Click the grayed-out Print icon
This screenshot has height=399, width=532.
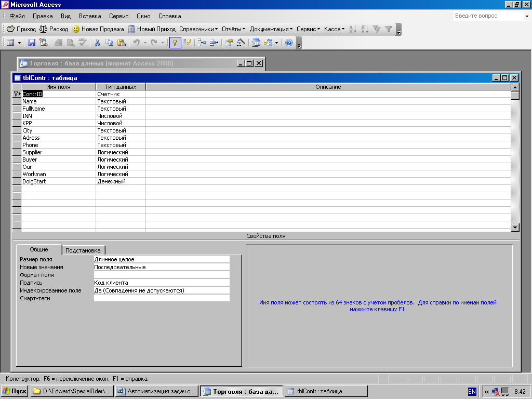(58, 43)
